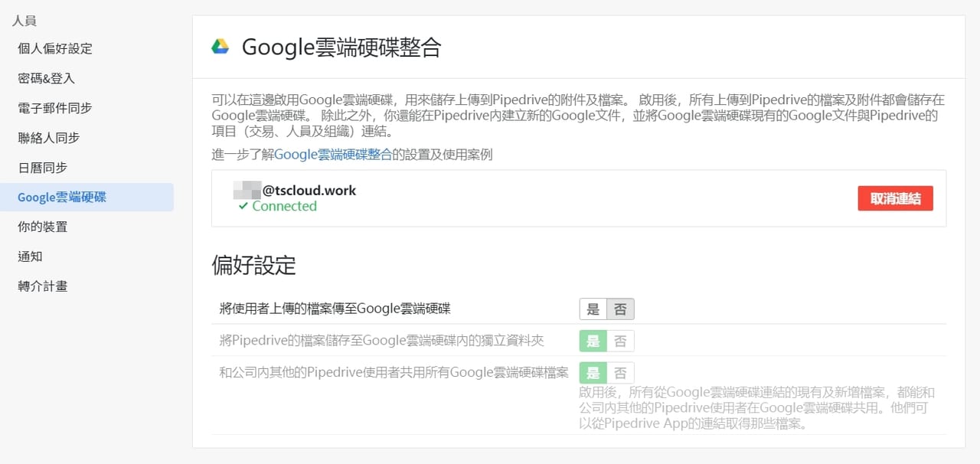Choose 否 for sharing Drive files with company users
The height and width of the screenshot is (464, 980).
tap(620, 373)
